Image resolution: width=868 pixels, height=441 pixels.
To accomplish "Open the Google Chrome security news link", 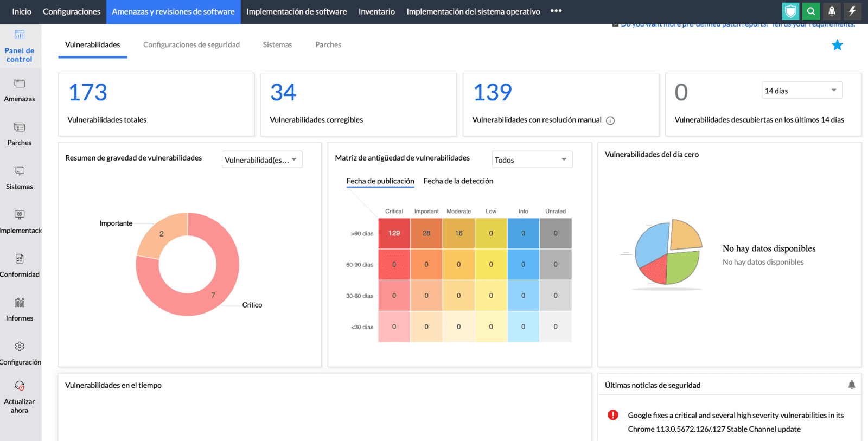I will click(x=736, y=422).
